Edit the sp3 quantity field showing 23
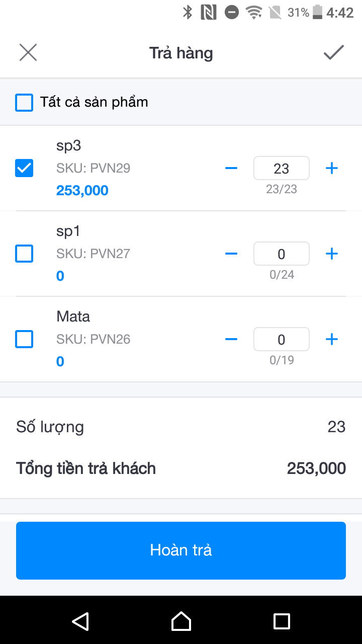 point(282,168)
